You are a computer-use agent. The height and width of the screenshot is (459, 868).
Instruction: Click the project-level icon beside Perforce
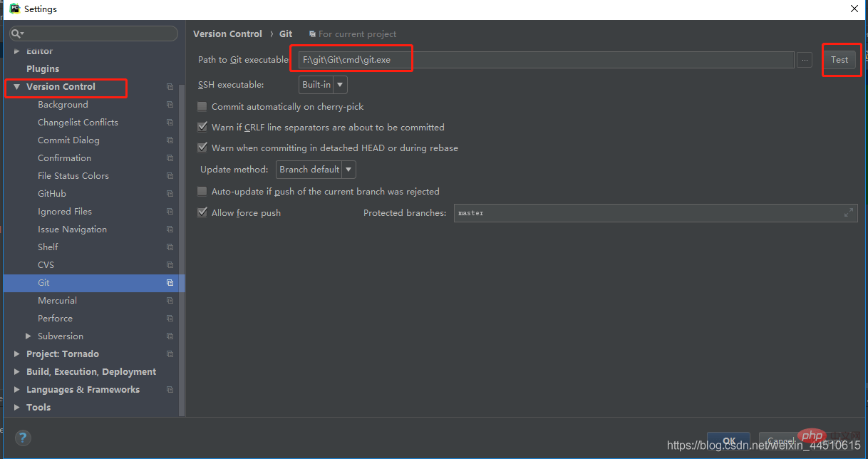(x=170, y=319)
